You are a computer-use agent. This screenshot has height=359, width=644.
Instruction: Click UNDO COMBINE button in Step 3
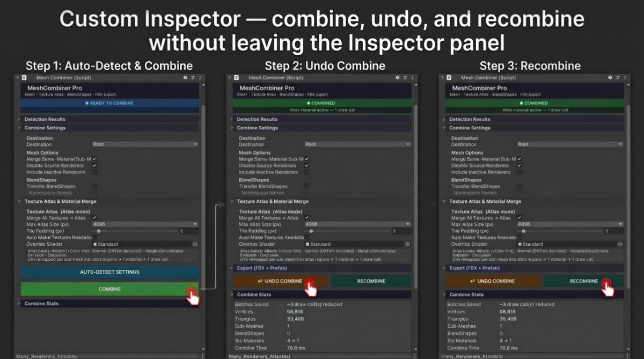(x=493, y=281)
